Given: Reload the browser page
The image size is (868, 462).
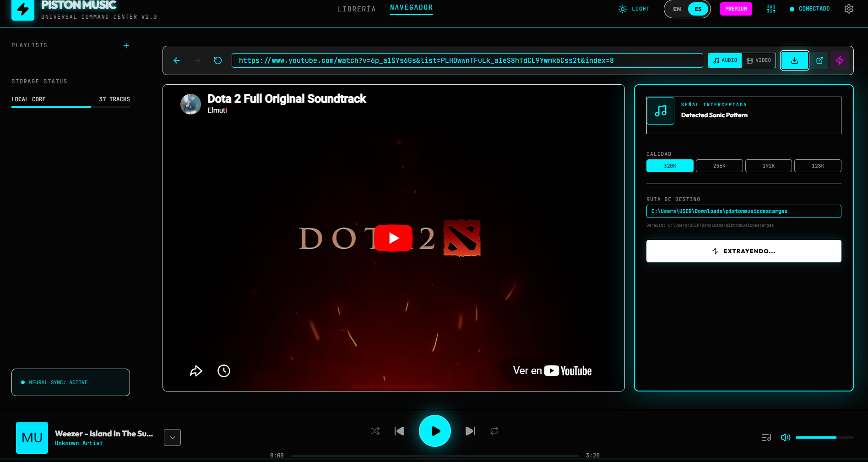Looking at the screenshot, I should coord(218,60).
